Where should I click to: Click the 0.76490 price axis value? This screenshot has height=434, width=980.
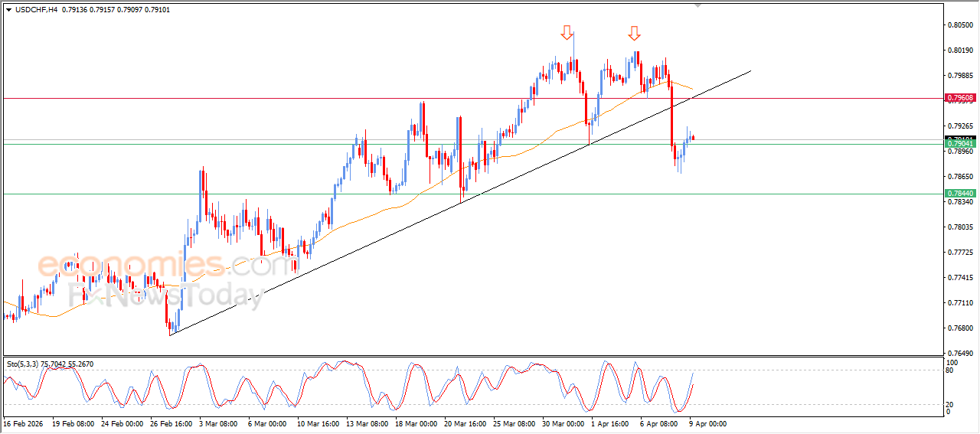(962, 354)
